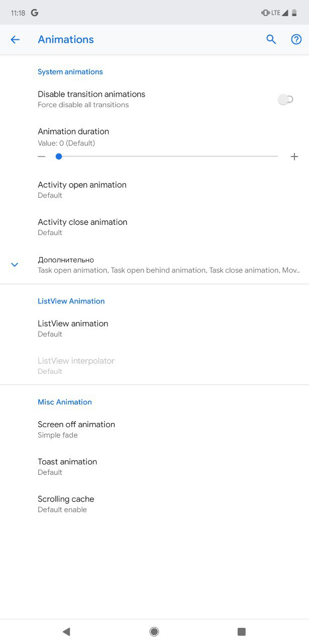309x644 pixels.
Task: Toggle Disable transition animations switch
Action: point(285,100)
